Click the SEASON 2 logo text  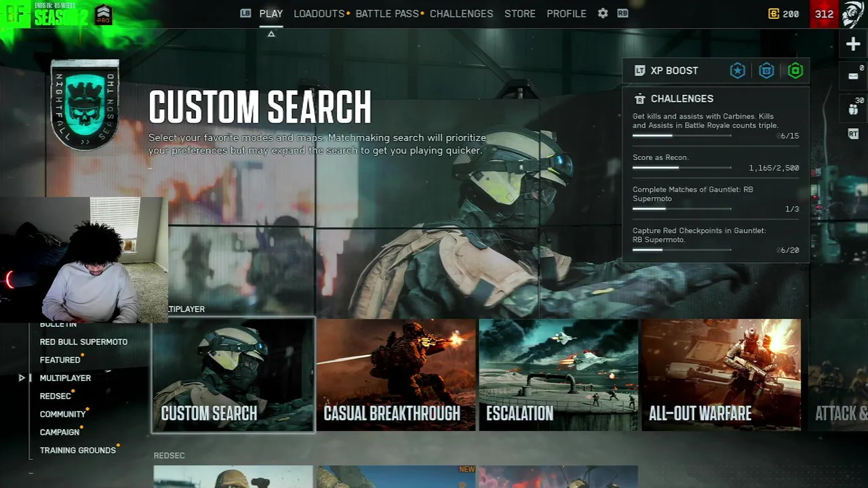(x=61, y=18)
